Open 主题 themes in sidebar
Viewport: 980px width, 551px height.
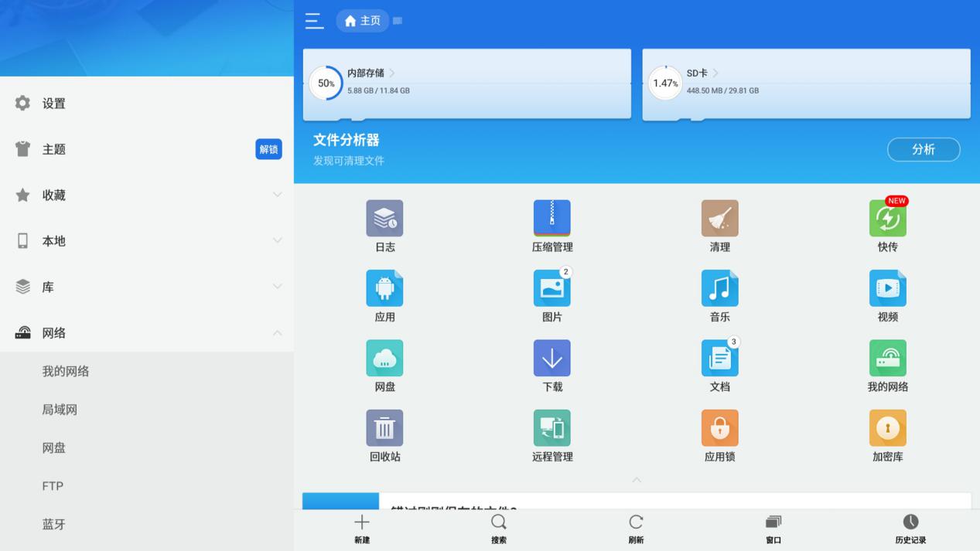click(x=147, y=149)
